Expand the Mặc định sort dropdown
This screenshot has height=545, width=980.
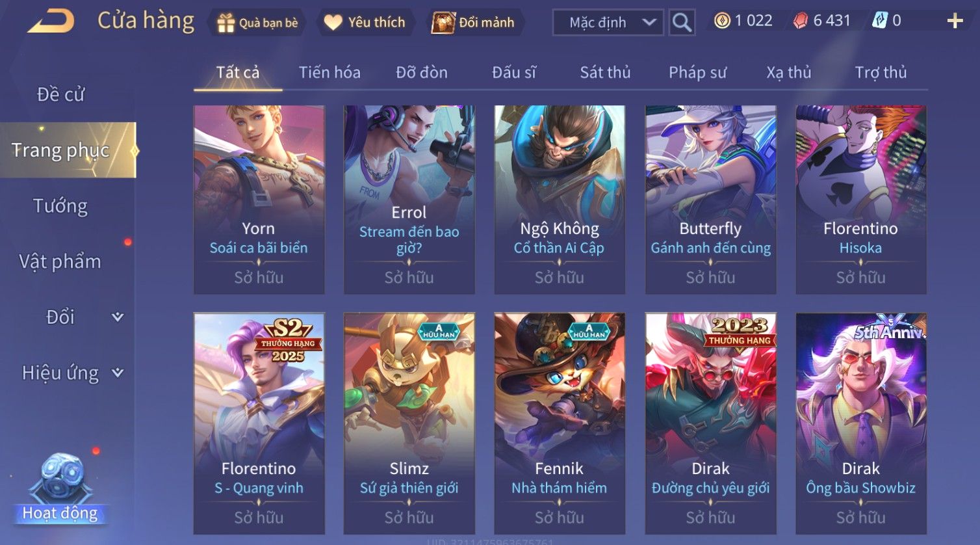pyautogui.click(x=608, y=23)
